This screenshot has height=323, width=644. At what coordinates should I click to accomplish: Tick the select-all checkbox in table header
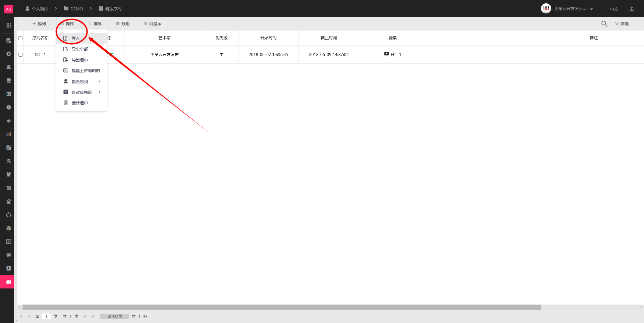coord(20,38)
